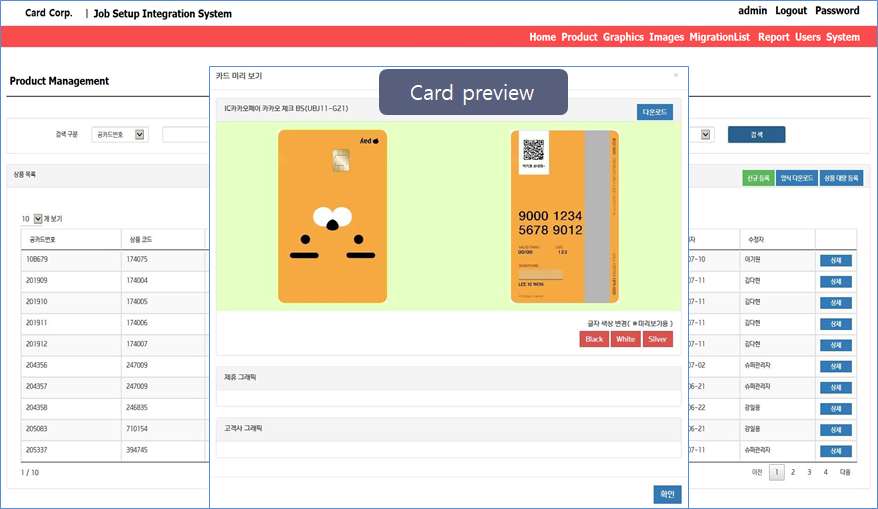Go to page 3 in pagination
Viewport: 878px width, 509px height.
click(809, 472)
